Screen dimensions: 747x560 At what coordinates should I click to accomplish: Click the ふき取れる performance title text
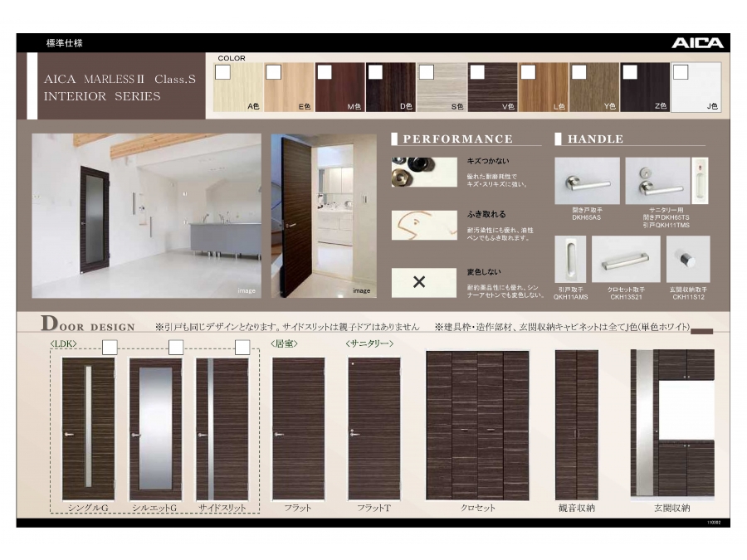coord(486,214)
